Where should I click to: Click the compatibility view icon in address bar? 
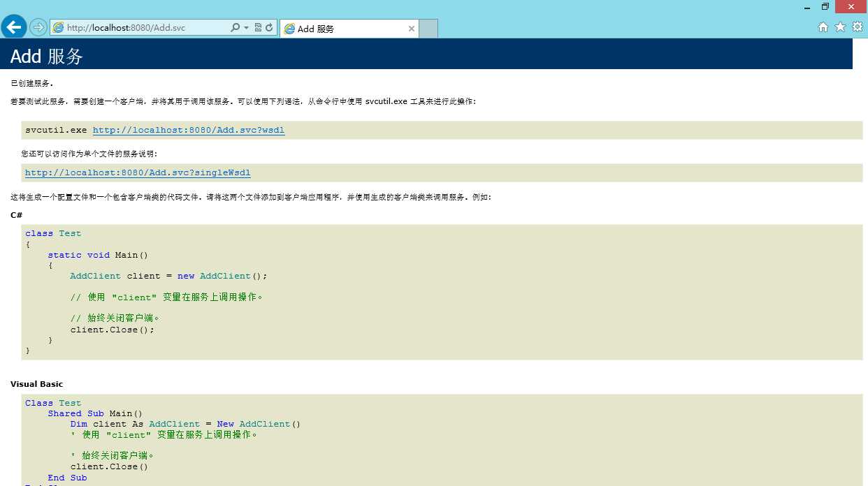[258, 27]
